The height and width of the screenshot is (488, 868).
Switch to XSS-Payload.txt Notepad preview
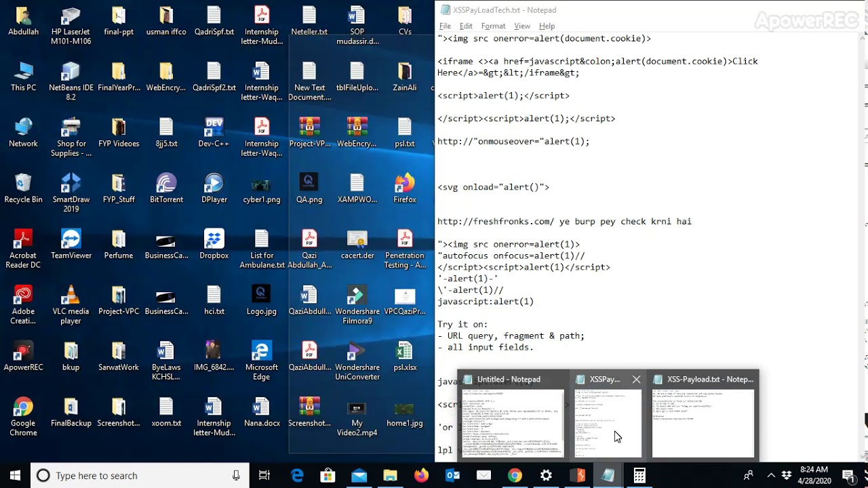pos(703,415)
